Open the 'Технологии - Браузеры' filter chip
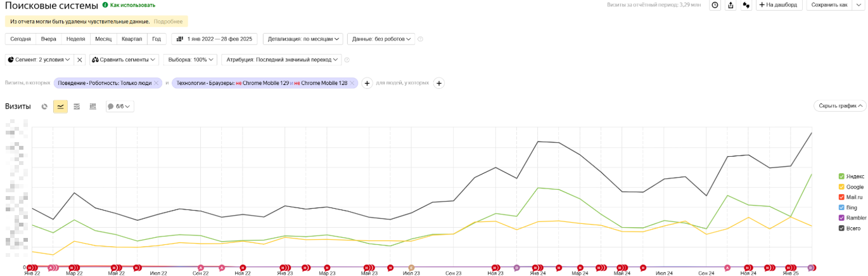This screenshot has height=276, width=868. [x=262, y=83]
